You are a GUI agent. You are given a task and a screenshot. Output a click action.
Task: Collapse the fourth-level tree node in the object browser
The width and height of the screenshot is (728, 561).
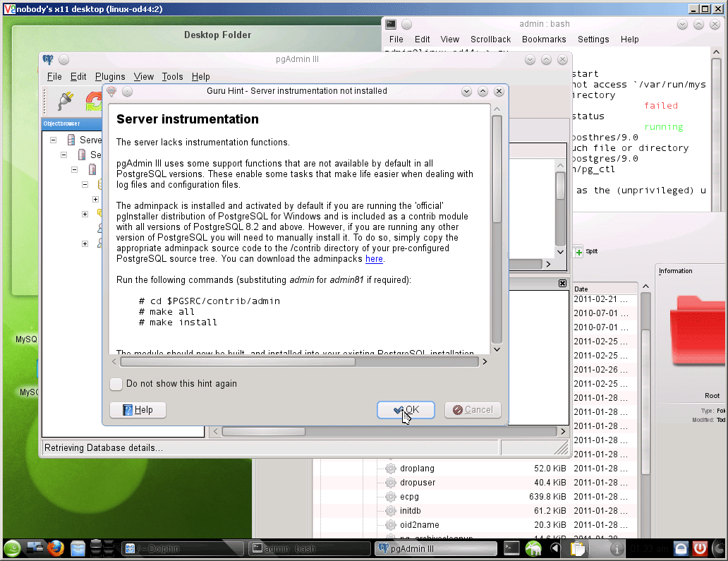click(x=85, y=184)
